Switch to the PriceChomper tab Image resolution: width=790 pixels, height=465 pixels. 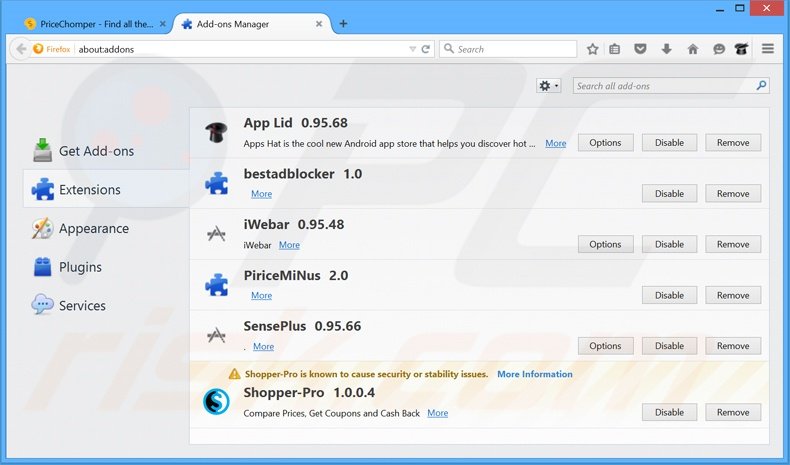(96, 24)
